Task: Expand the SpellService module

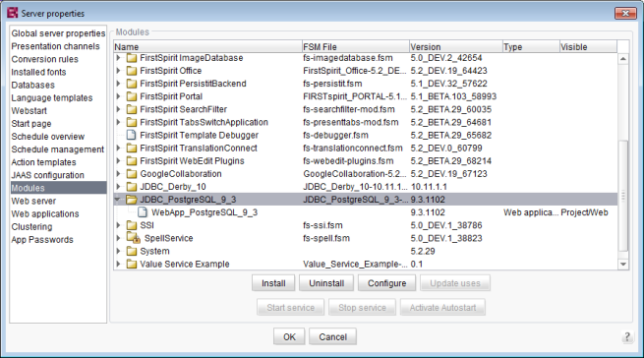Action: click(x=119, y=238)
